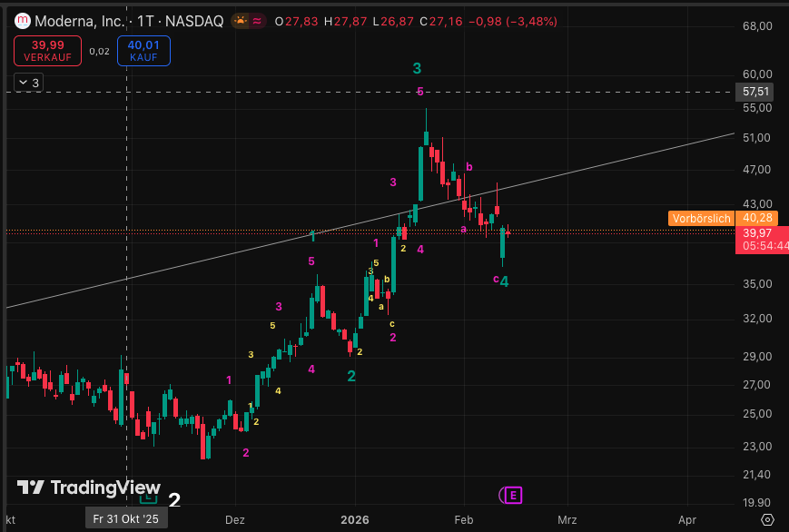Screen dimensions: 789x532
Task: Click the green earnings marker near October
Action: (x=147, y=498)
